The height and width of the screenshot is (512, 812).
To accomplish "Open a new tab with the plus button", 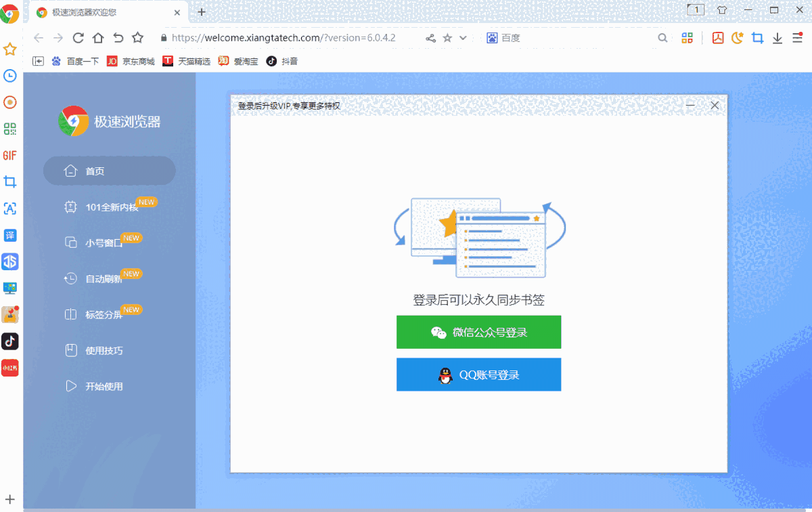I will tap(201, 12).
